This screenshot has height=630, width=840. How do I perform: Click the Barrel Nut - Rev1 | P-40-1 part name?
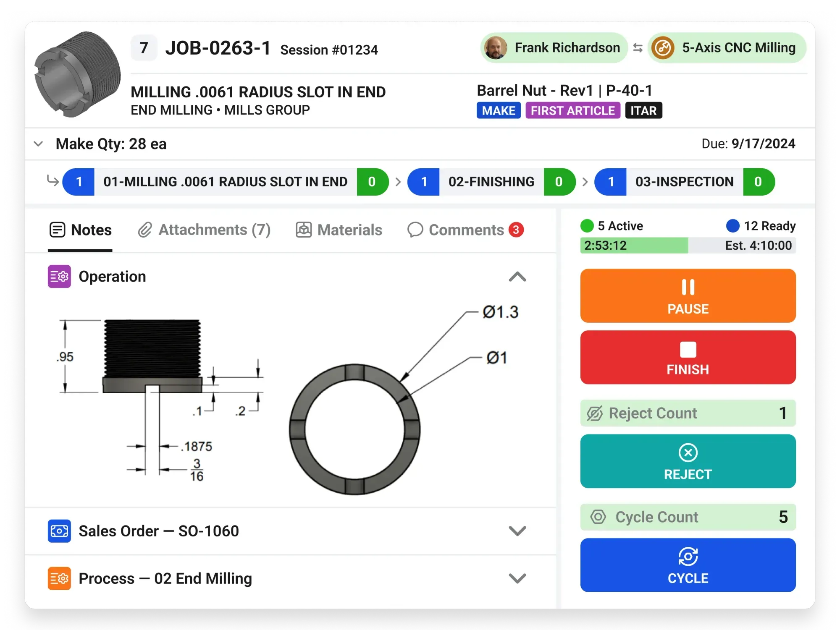564,90
